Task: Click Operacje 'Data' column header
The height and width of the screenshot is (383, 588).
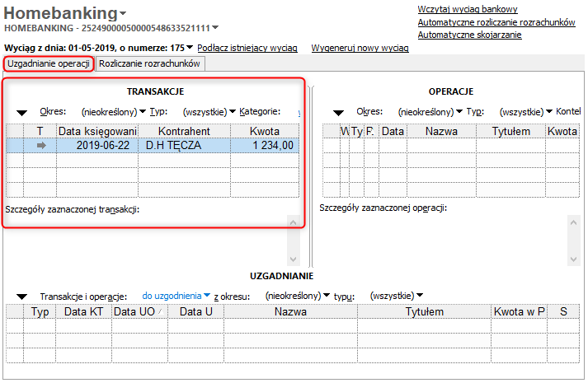Action: coord(393,131)
